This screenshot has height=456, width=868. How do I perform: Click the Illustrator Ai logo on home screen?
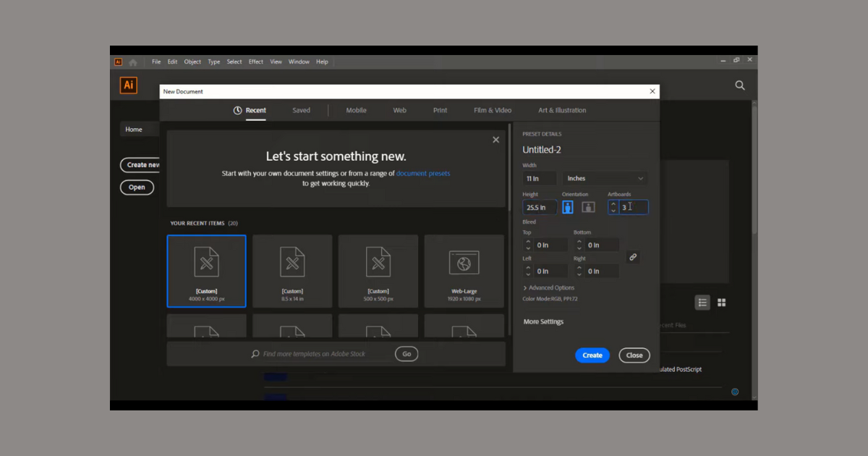point(129,85)
